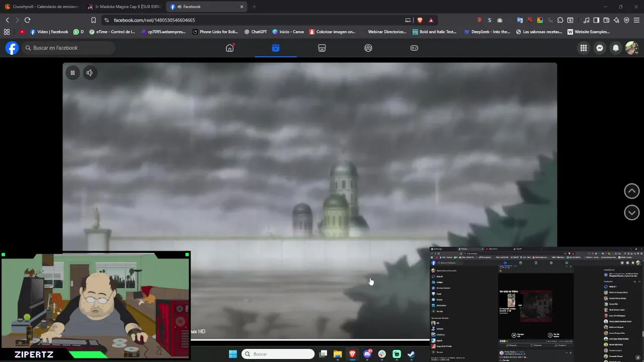This screenshot has height=362, width=644.
Task: Go back in browser history
Action: [x=7, y=20]
